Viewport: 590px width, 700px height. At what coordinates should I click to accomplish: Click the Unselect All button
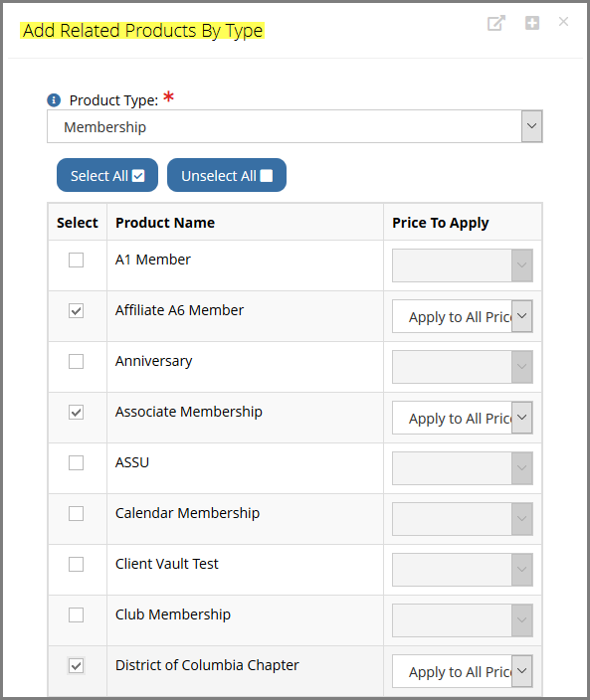(227, 175)
